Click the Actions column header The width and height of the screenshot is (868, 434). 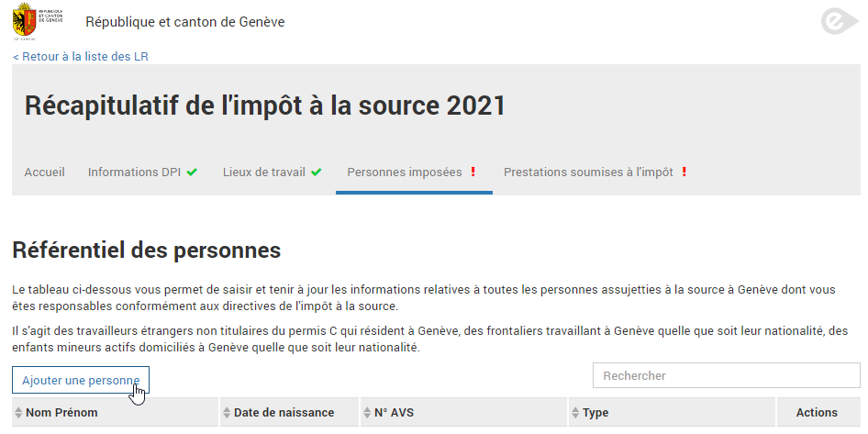click(x=817, y=413)
